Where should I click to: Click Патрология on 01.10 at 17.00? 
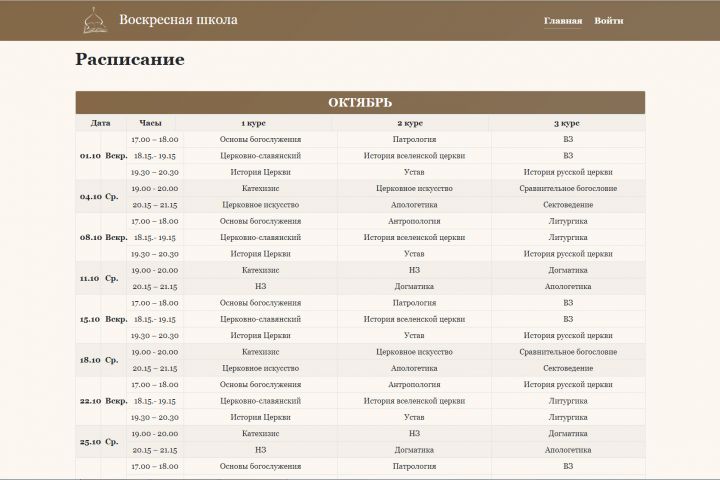[414, 139]
